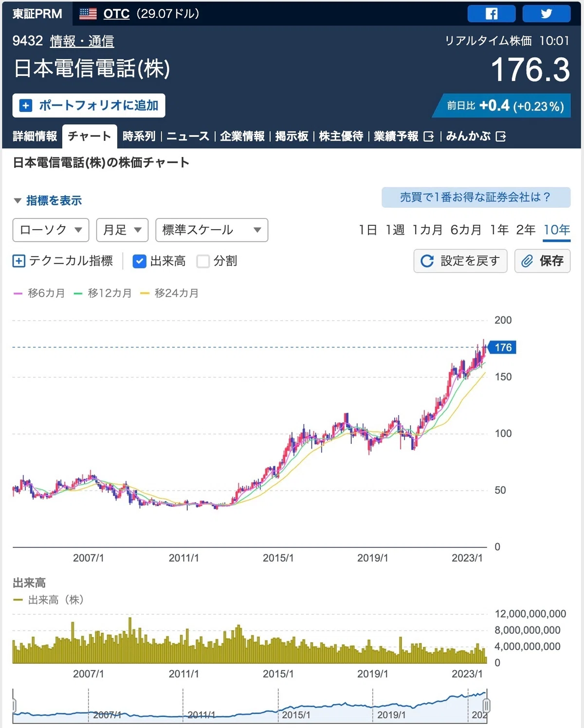Click the 保存 save button
Image resolution: width=584 pixels, height=728 pixels.
click(542, 261)
